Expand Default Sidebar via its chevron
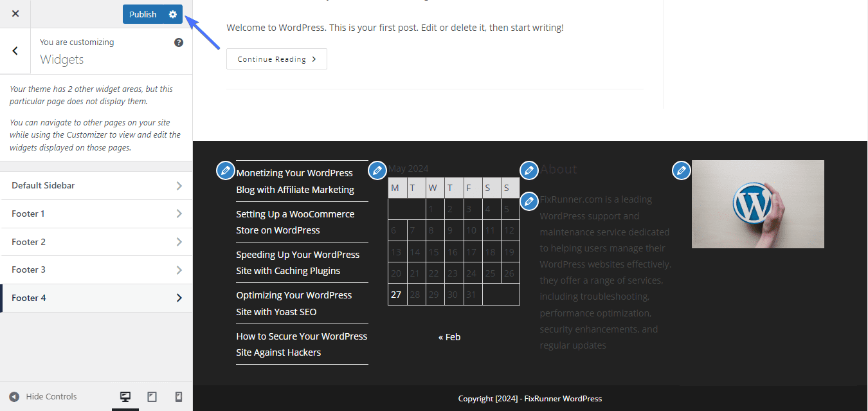868x411 pixels. click(x=179, y=186)
